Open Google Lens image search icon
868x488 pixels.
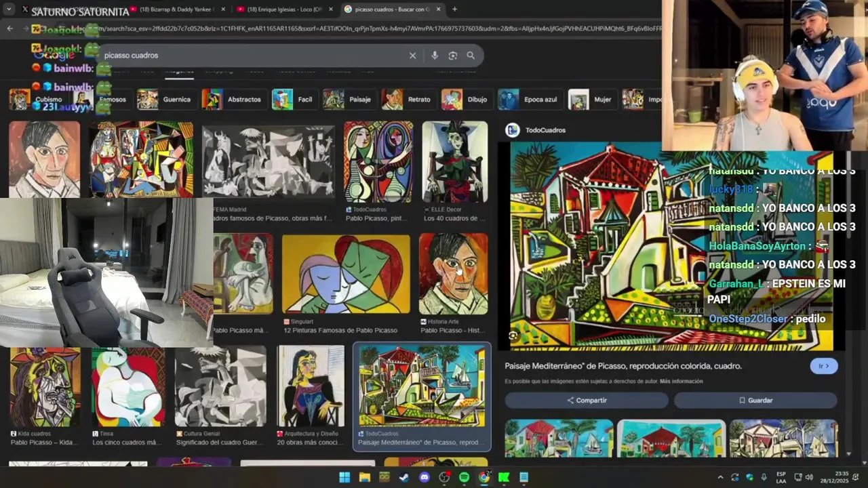453,56
